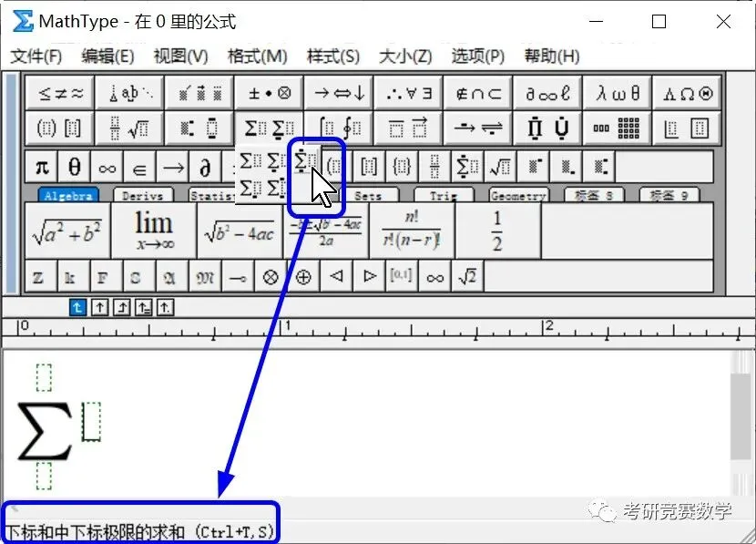
Task: Open the operator symbols palette (±•⊗)
Action: click(x=269, y=93)
